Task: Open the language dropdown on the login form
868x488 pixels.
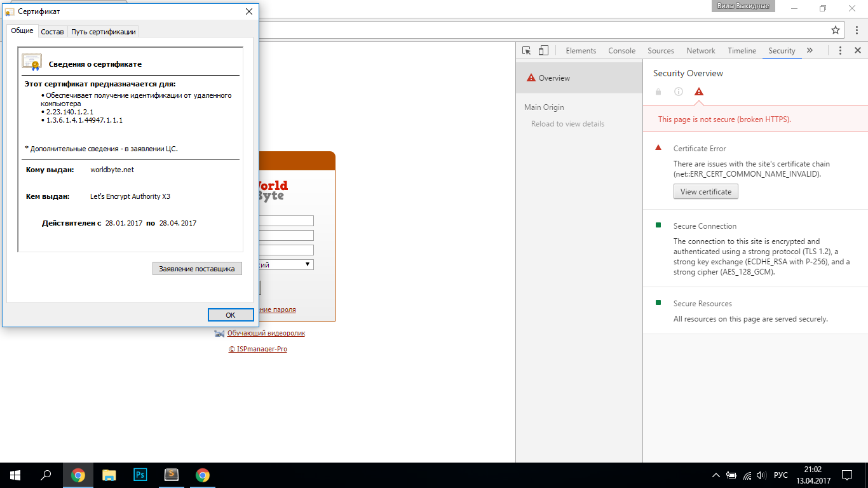Action: click(x=286, y=264)
